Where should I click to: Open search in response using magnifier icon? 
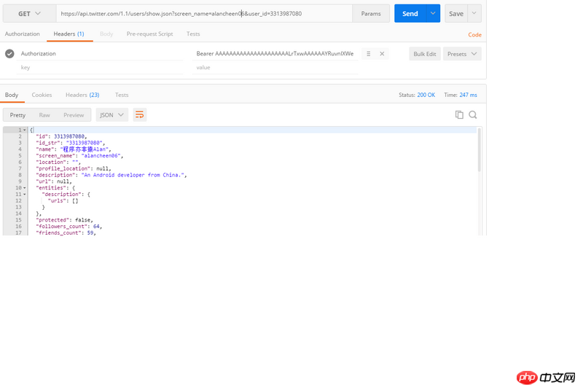473,114
